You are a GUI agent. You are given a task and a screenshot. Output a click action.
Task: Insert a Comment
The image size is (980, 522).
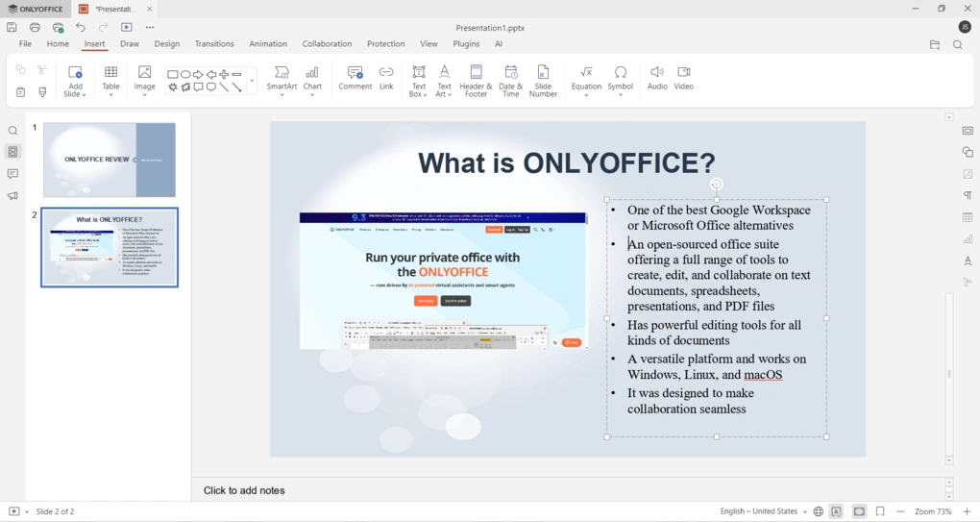coord(355,79)
